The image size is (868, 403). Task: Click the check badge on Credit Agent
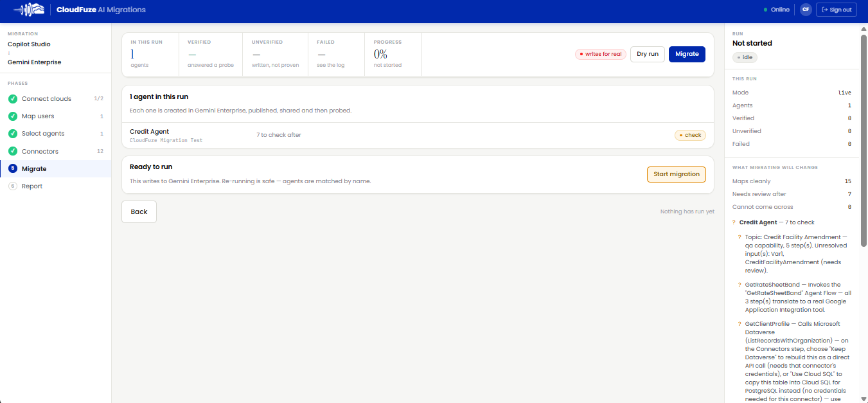(690, 135)
